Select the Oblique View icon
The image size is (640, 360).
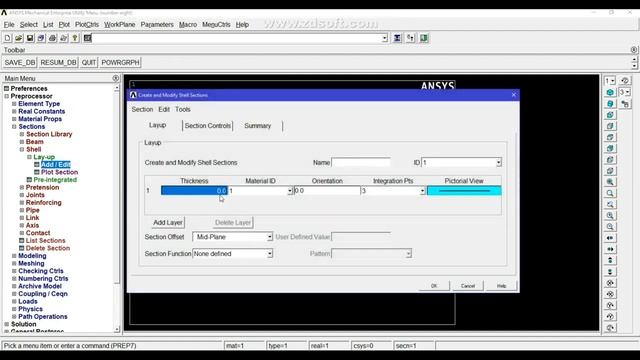[x=610, y=104]
